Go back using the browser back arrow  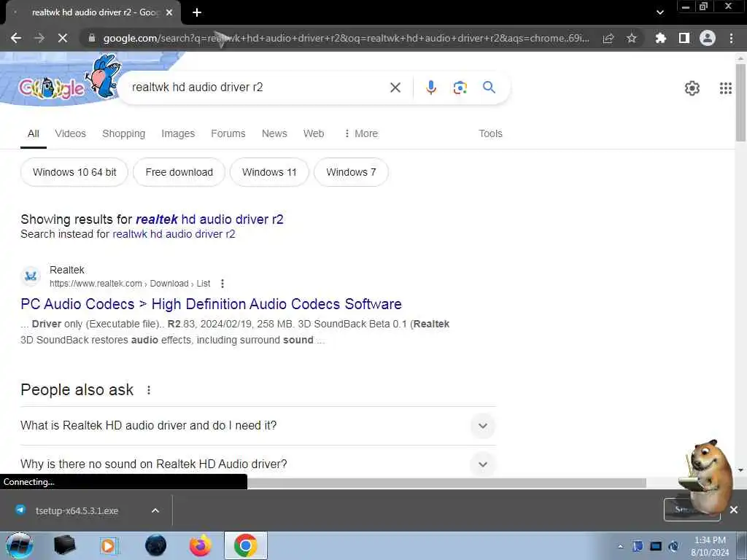tap(16, 38)
